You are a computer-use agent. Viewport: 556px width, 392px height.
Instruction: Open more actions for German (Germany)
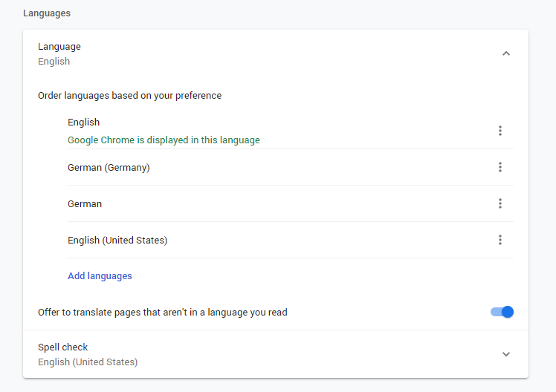point(500,167)
